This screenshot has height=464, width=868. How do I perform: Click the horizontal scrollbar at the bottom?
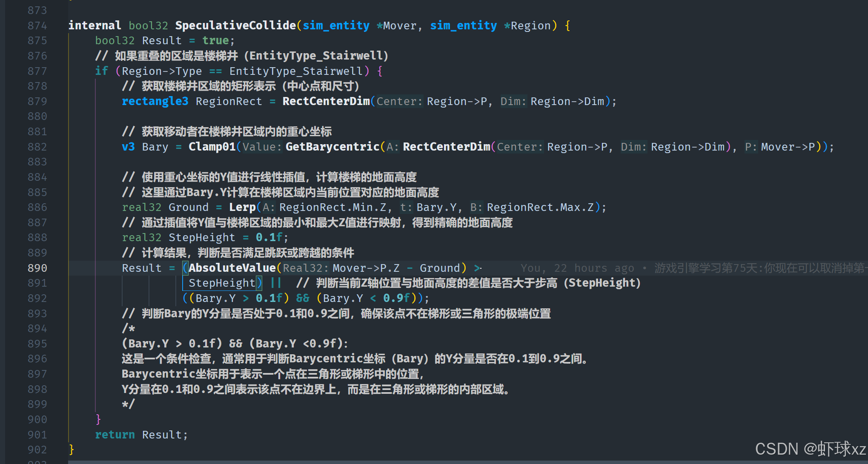click(468, 462)
